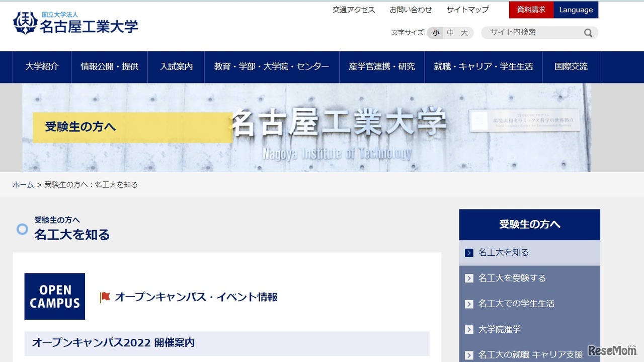Click red flag icon near オープンキャンパス
Viewport: 644px width, 362px height.
pyautogui.click(x=105, y=297)
